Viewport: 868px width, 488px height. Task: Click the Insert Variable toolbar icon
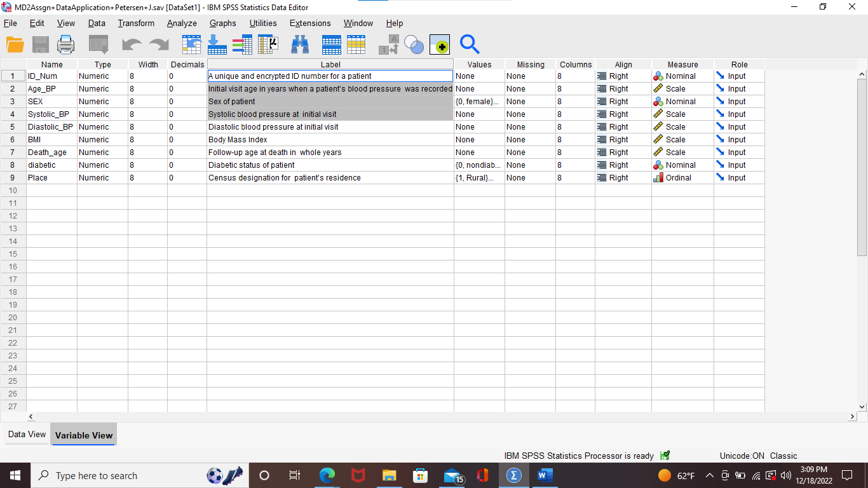(x=355, y=44)
